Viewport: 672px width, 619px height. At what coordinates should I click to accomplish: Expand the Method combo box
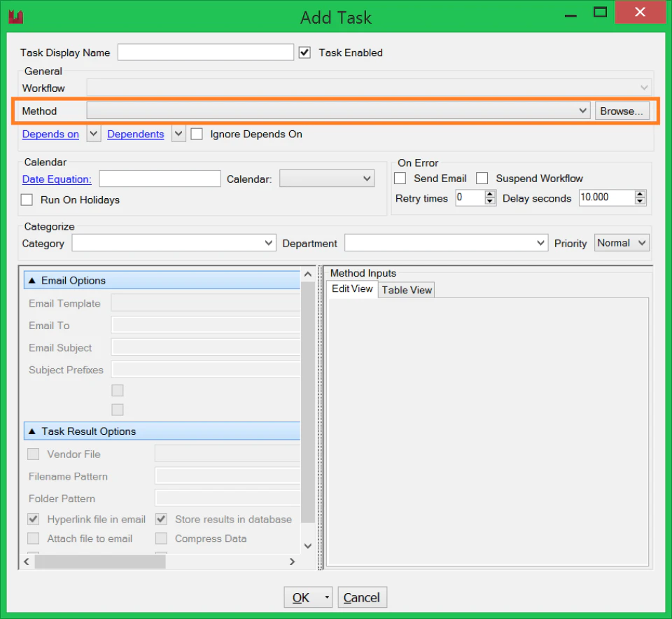[339, 111]
